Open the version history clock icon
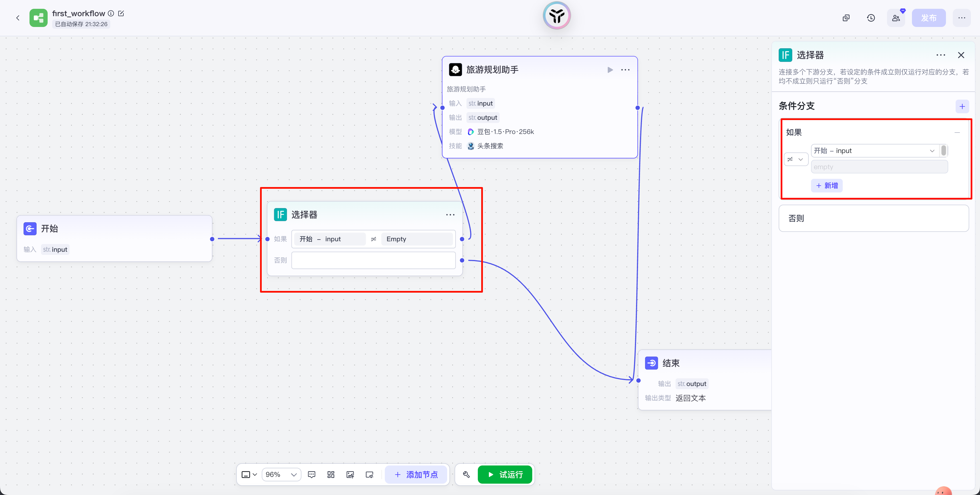The height and width of the screenshot is (495, 980). click(871, 18)
